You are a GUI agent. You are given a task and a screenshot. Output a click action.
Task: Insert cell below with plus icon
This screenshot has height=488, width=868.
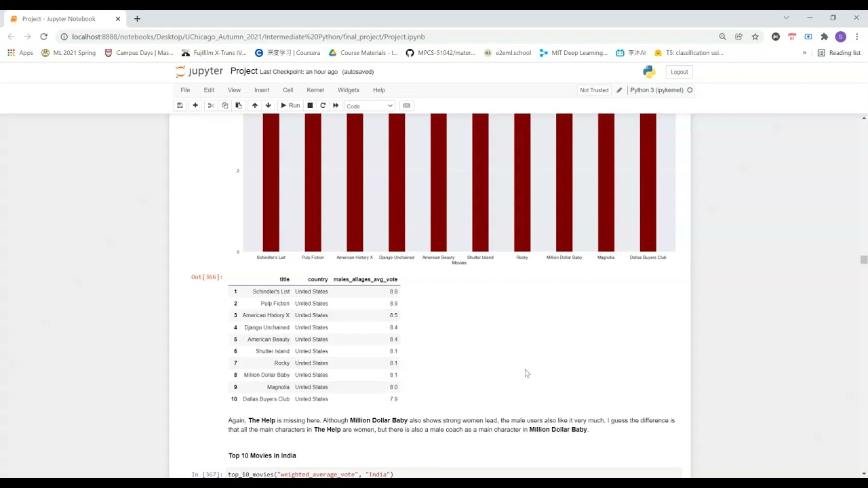coord(195,106)
